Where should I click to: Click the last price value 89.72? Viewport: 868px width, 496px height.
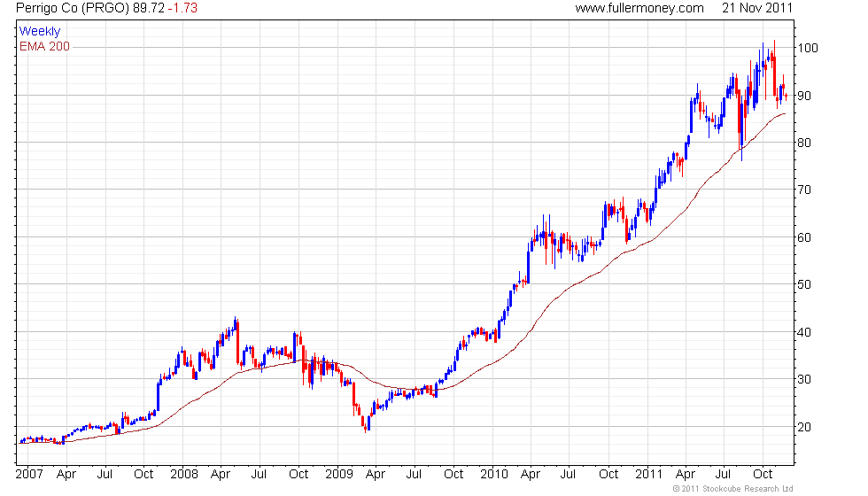pos(149,8)
